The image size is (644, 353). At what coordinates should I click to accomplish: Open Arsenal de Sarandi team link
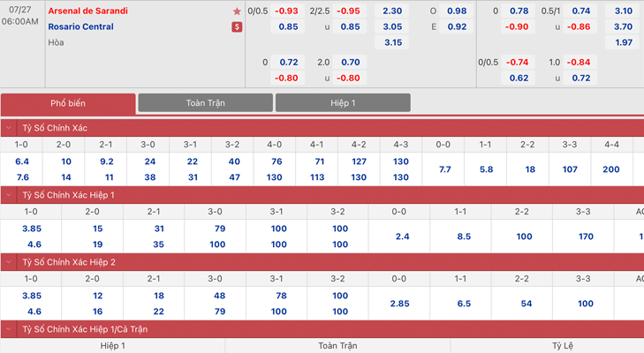[87, 11]
